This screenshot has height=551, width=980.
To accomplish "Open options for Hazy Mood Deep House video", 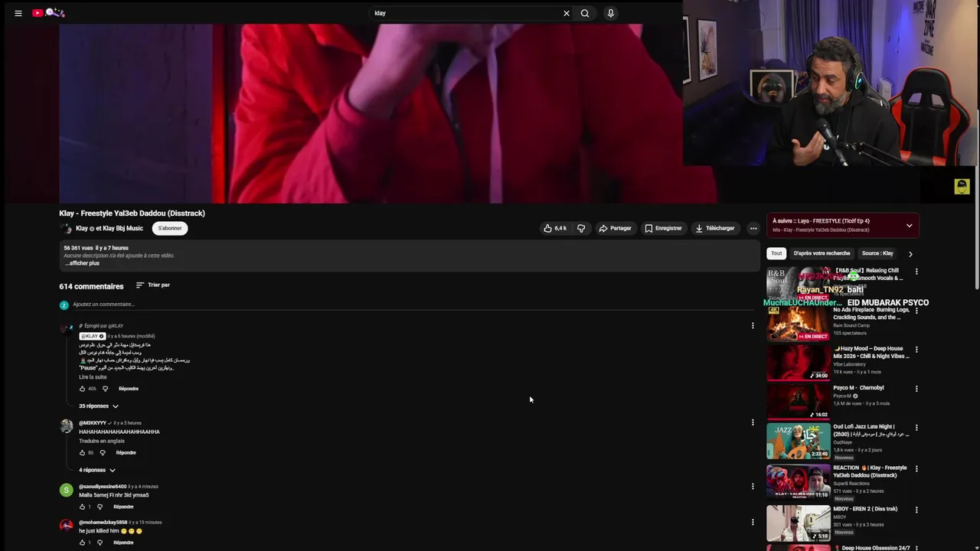I will click(916, 350).
